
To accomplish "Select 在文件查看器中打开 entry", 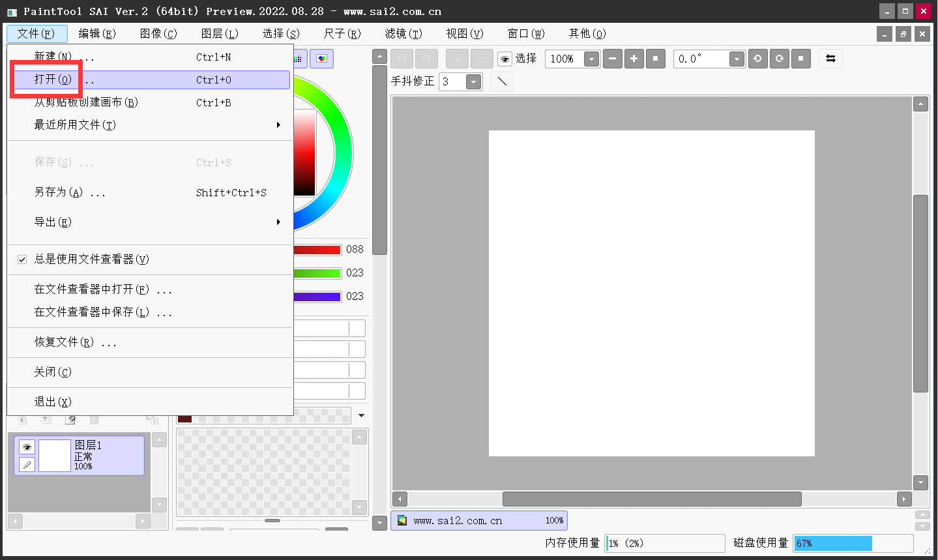I will click(149, 289).
